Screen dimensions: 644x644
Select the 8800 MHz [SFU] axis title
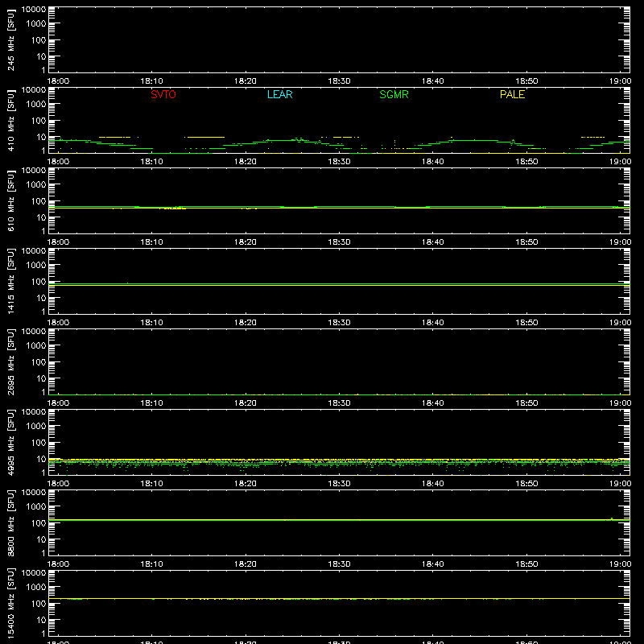pos(10,522)
